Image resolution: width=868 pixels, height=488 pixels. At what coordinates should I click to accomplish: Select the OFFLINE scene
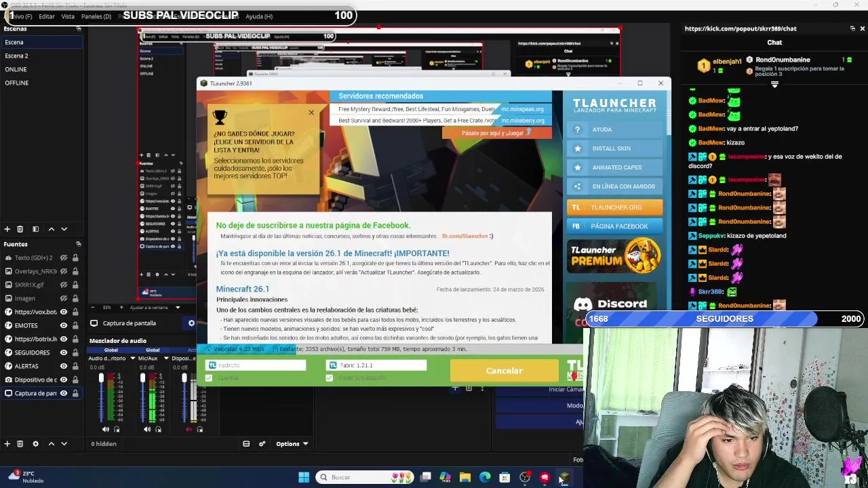click(x=41, y=83)
